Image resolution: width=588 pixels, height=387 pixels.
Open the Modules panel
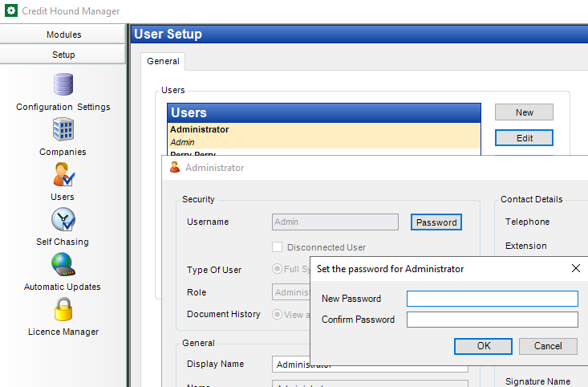[63, 35]
